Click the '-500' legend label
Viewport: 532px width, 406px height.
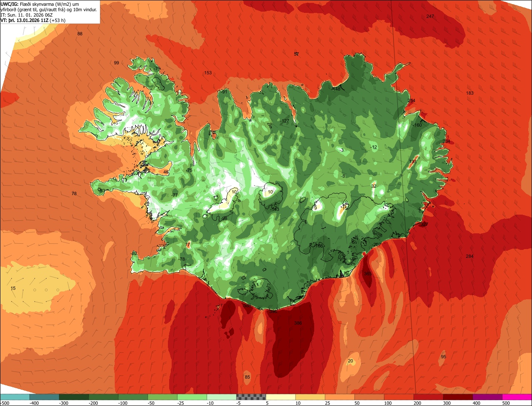[5, 403]
